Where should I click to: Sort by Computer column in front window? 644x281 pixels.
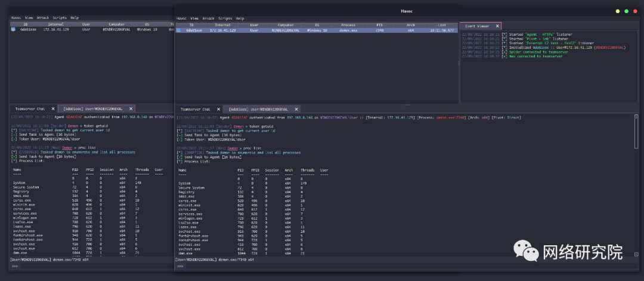[x=286, y=25]
